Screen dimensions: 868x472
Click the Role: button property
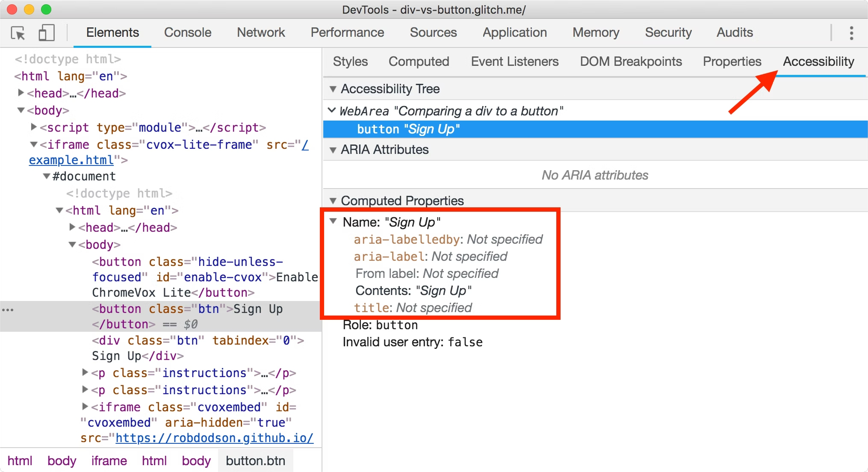tap(380, 325)
